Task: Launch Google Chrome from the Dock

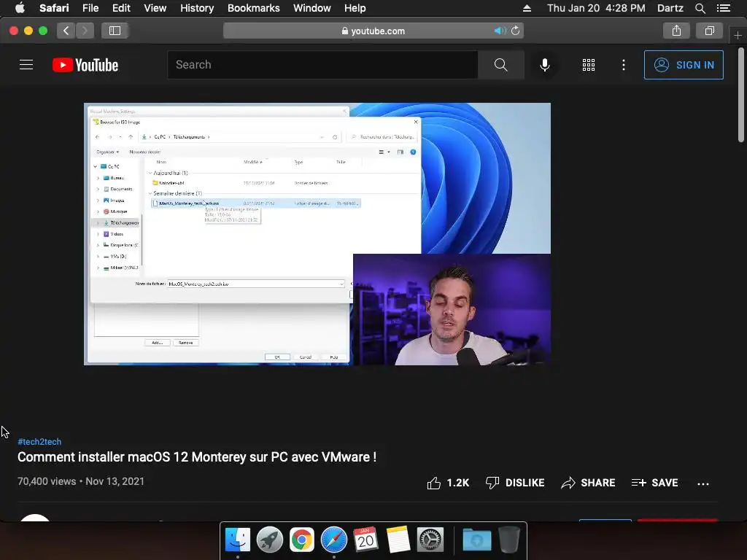Action: point(301,540)
